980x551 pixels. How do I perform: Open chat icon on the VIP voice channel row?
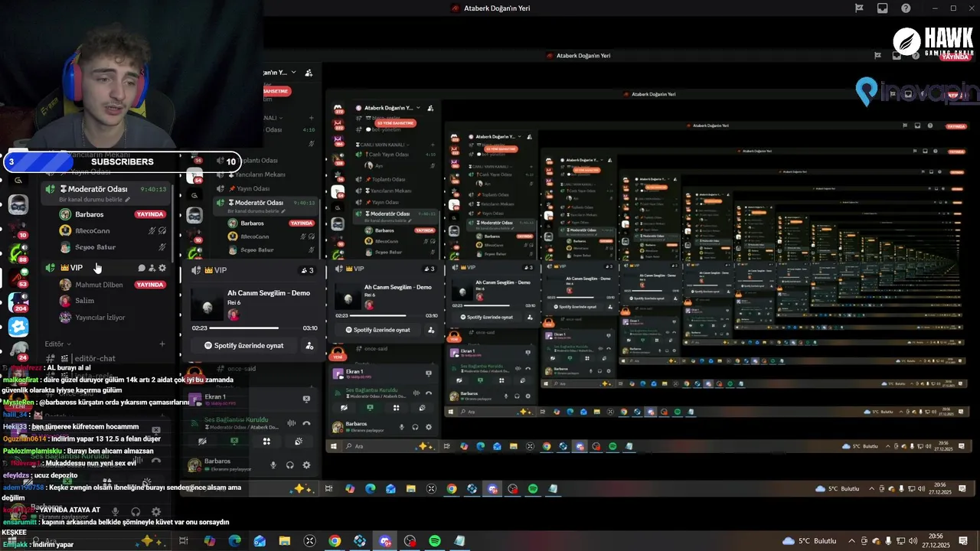pyautogui.click(x=141, y=268)
